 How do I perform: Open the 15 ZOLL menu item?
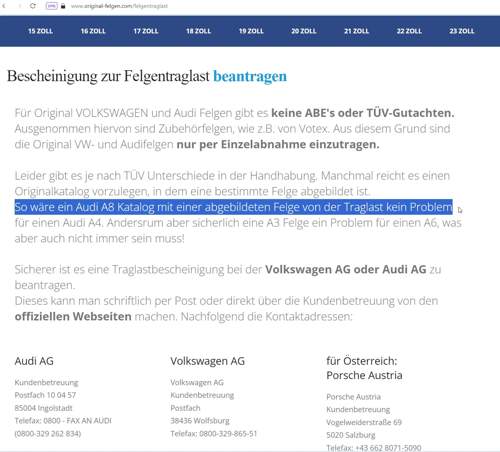40,31
